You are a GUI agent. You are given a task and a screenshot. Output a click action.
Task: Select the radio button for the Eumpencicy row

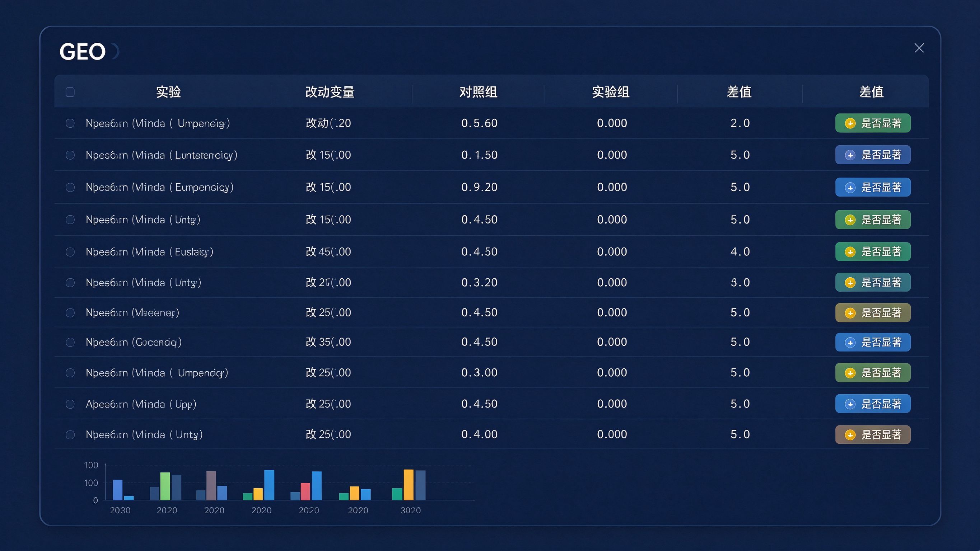point(70,188)
